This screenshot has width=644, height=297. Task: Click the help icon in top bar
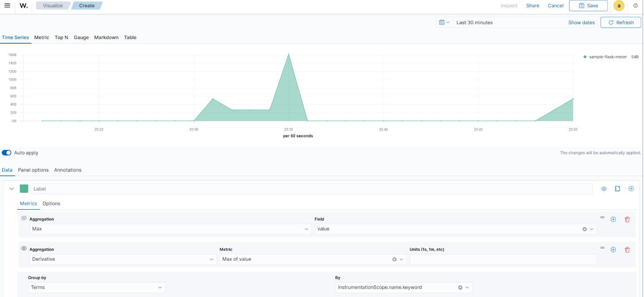(636, 6)
